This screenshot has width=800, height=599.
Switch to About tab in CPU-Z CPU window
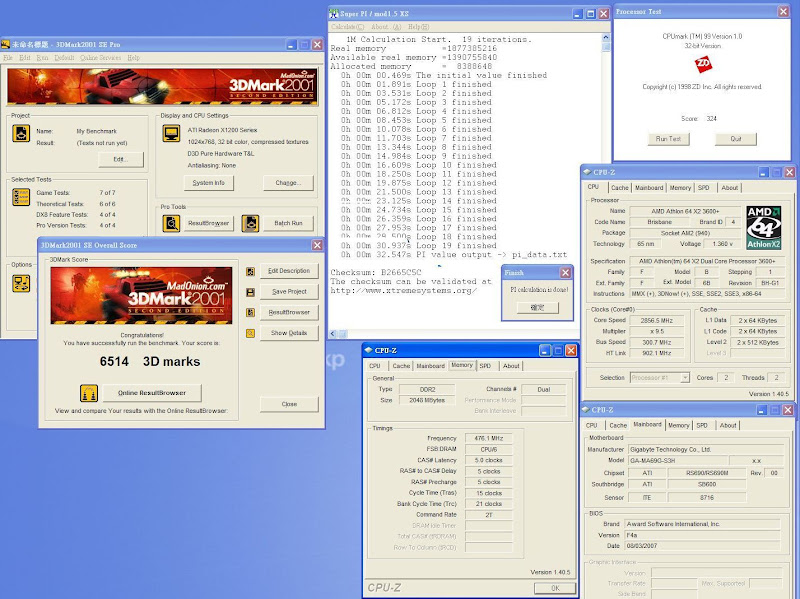730,188
